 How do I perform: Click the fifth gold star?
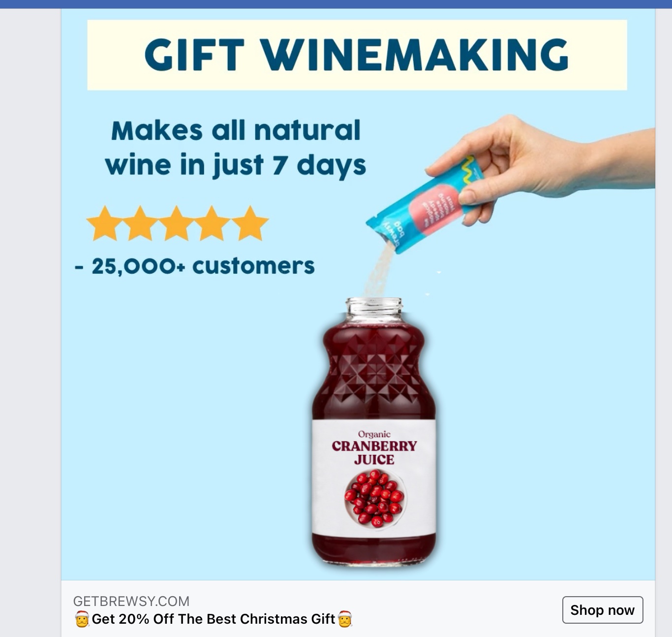point(250,224)
